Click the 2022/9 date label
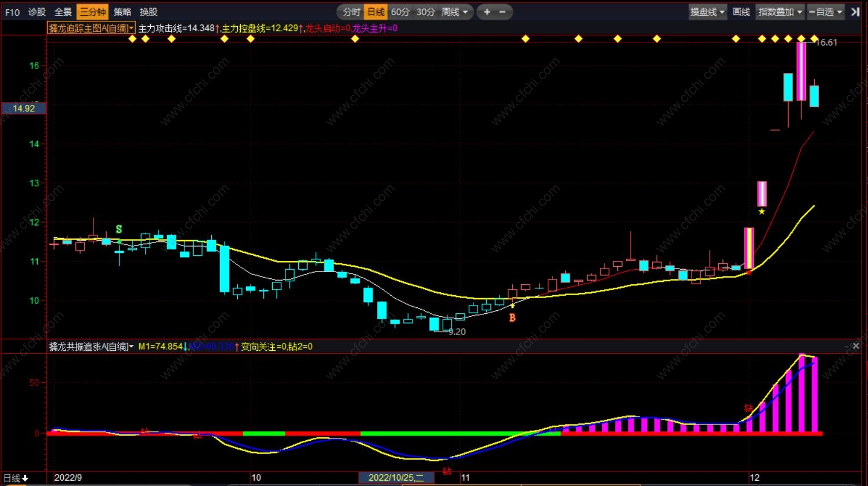 point(68,478)
